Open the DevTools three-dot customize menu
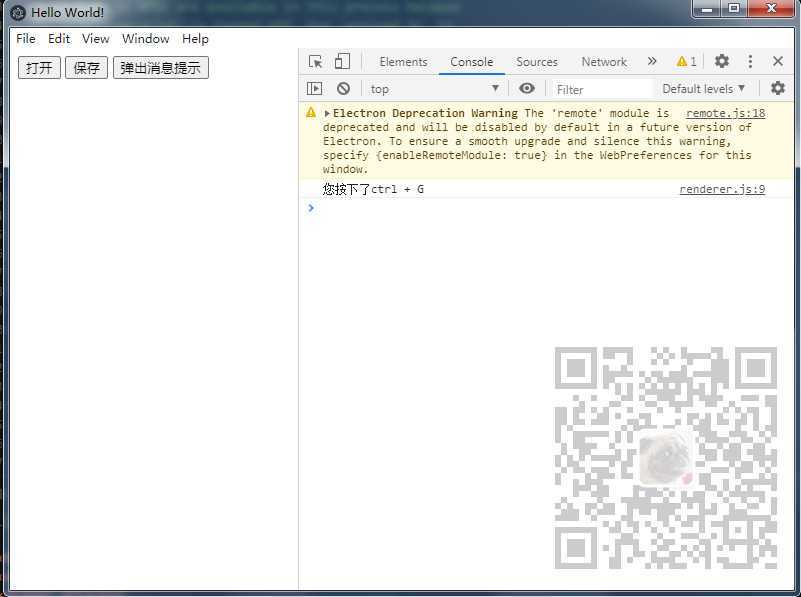801x597 pixels. [750, 61]
